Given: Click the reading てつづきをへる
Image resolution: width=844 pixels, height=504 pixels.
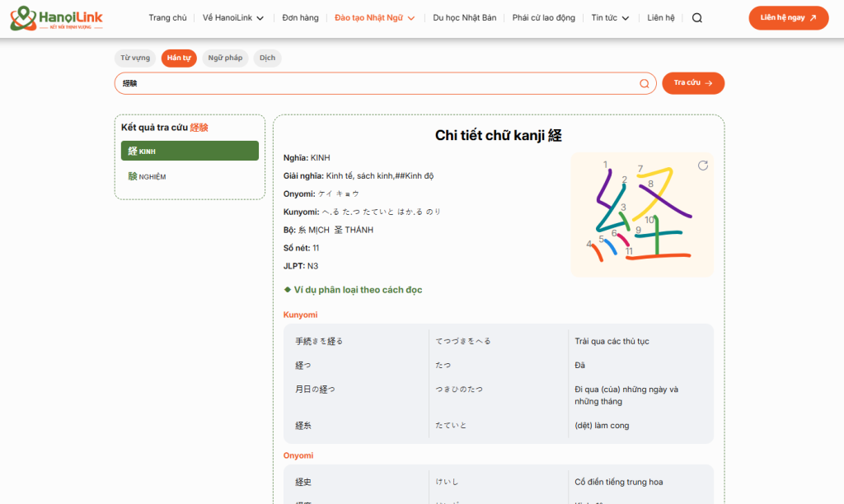Looking at the screenshot, I should click(x=463, y=341).
